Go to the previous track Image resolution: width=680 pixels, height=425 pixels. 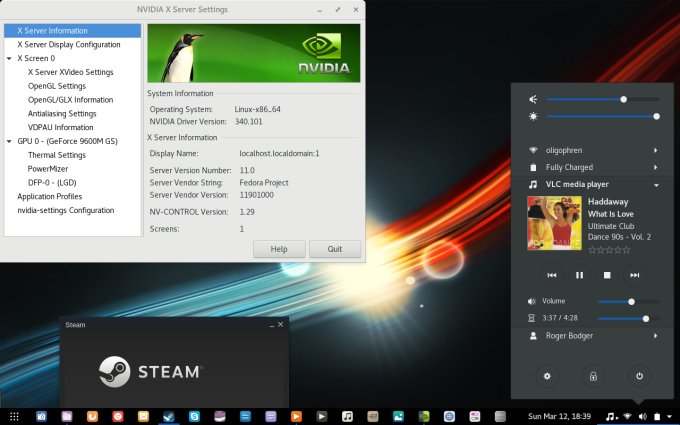551,274
